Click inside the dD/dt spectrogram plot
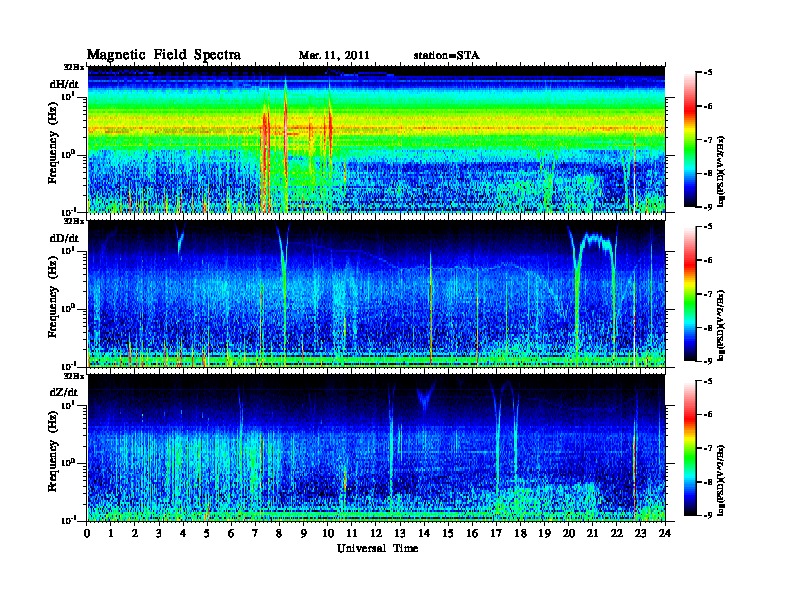 [x=376, y=294]
